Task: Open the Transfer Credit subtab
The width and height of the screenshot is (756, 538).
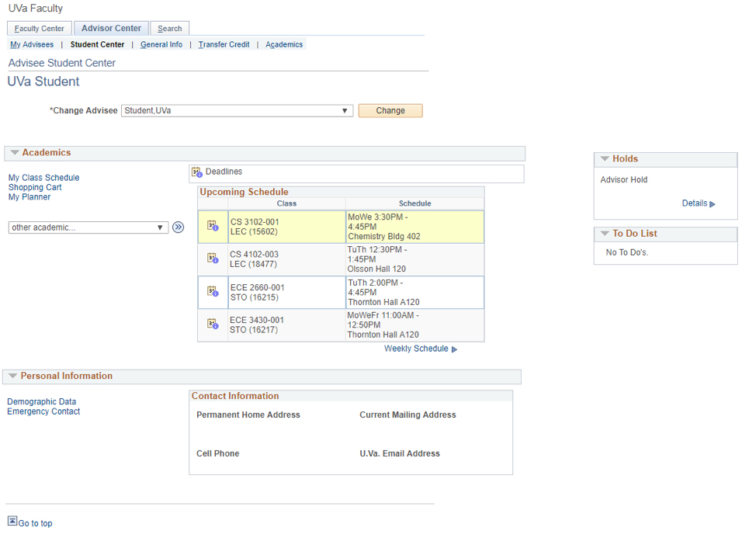Action: (224, 45)
